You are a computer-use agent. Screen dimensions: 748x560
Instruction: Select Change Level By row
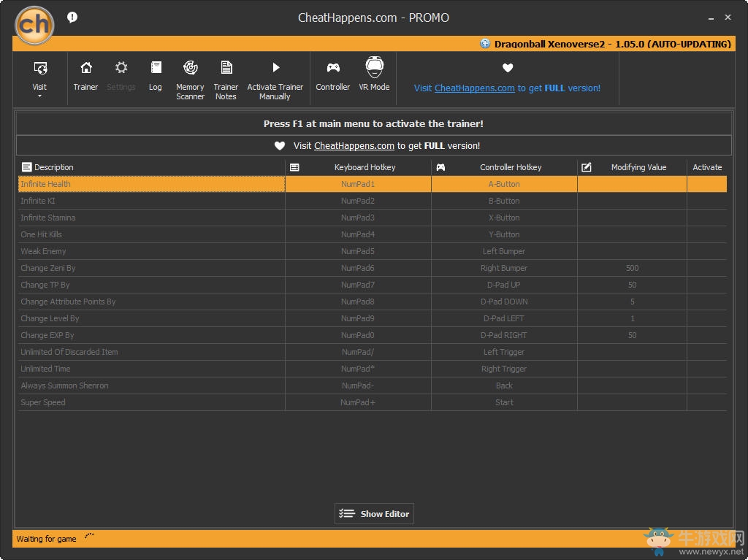[x=372, y=318]
